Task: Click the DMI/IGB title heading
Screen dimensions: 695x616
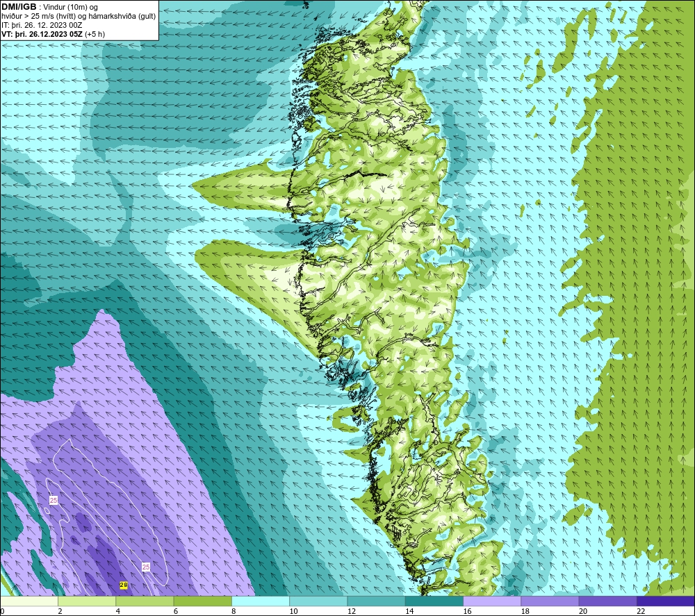Action: point(19,7)
